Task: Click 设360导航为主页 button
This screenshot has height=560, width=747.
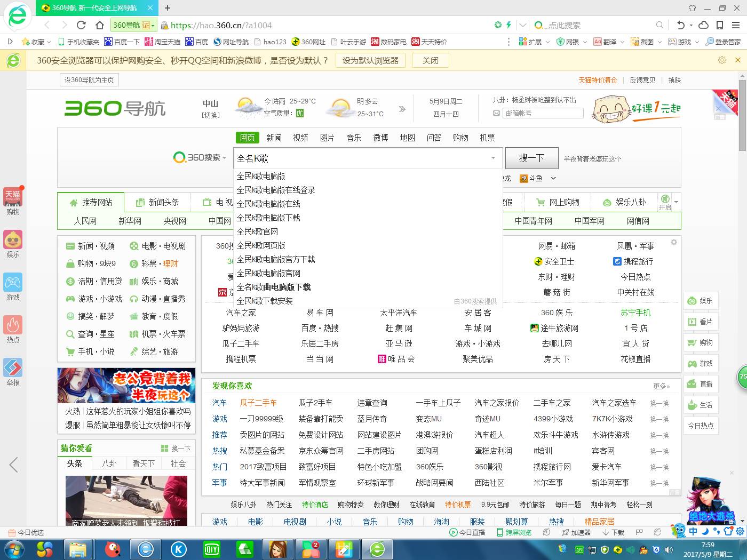Action: [89, 80]
